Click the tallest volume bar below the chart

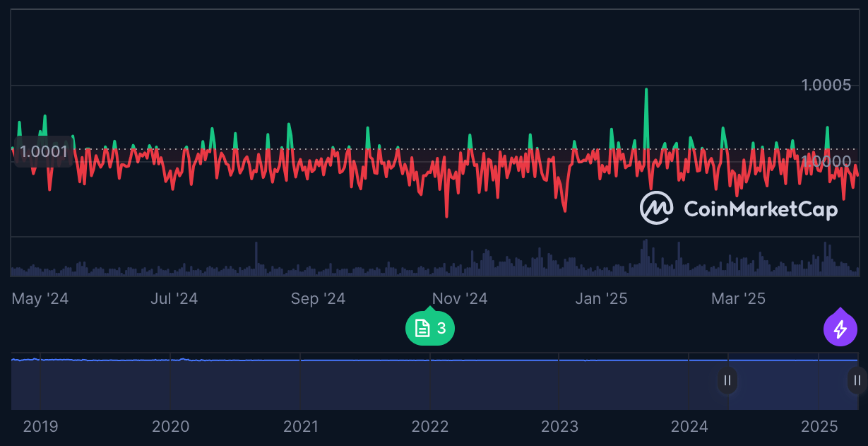(x=645, y=253)
